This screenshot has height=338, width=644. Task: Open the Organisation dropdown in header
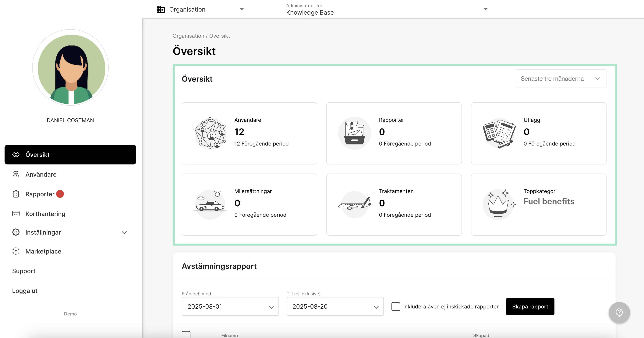pos(200,9)
